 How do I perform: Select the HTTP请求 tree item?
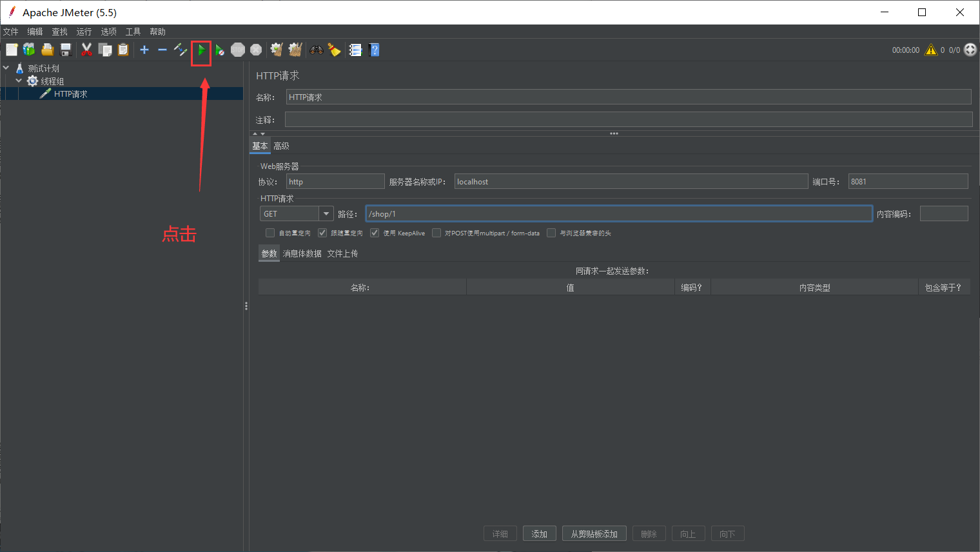click(71, 94)
